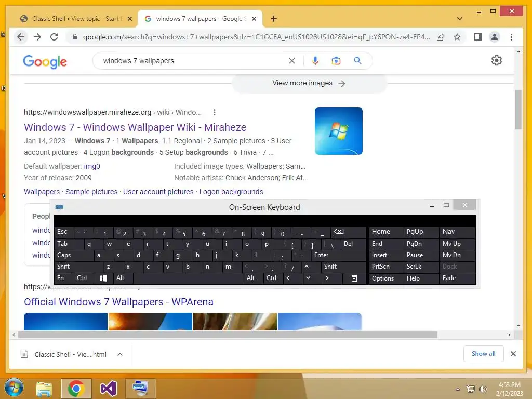The width and height of the screenshot is (532, 399).
Task: Bookmark this page with the star icon
Action: point(457,37)
